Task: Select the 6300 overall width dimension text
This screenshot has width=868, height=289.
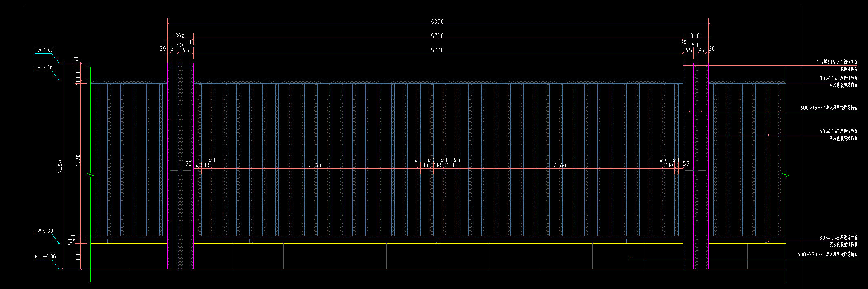Action: [x=437, y=22]
